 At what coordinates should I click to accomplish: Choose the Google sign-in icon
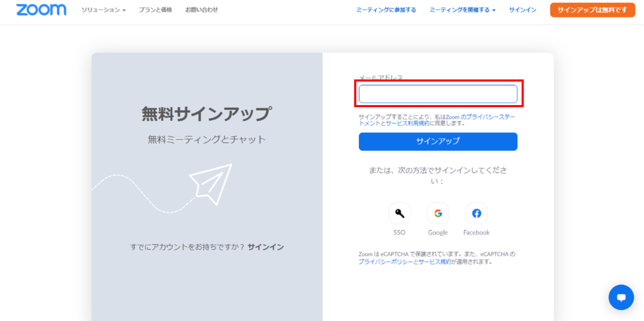pyautogui.click(x=438, y=214)
